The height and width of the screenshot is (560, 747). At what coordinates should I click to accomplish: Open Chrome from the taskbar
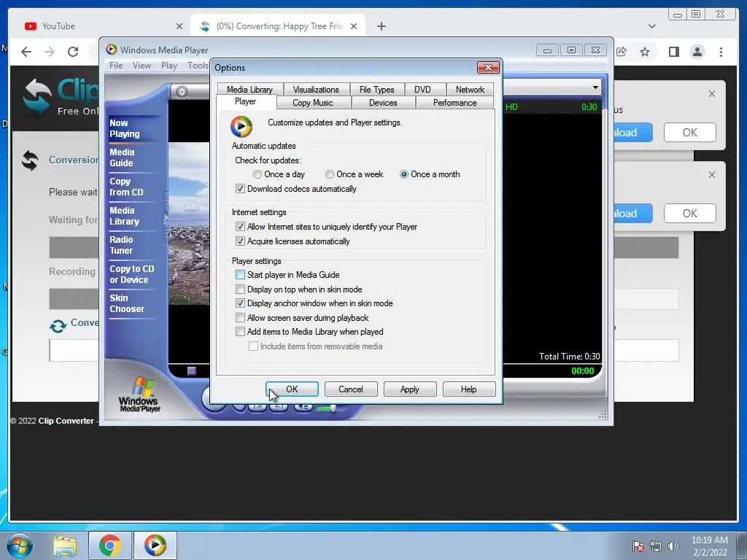coord(109,545)
